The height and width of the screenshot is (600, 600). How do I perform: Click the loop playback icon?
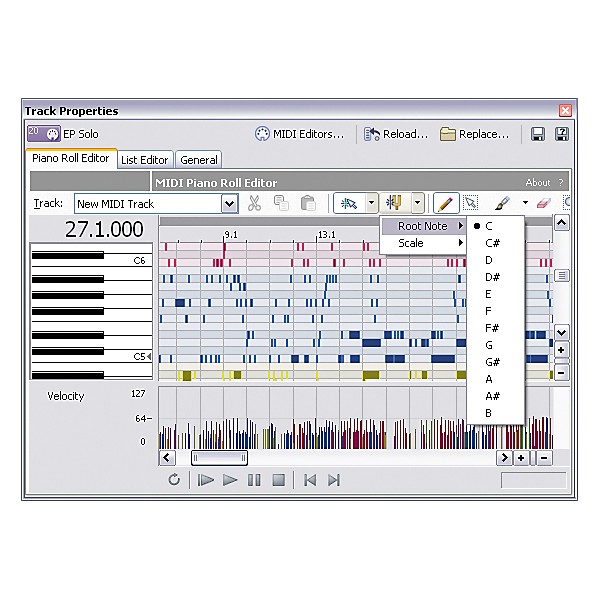174,479
